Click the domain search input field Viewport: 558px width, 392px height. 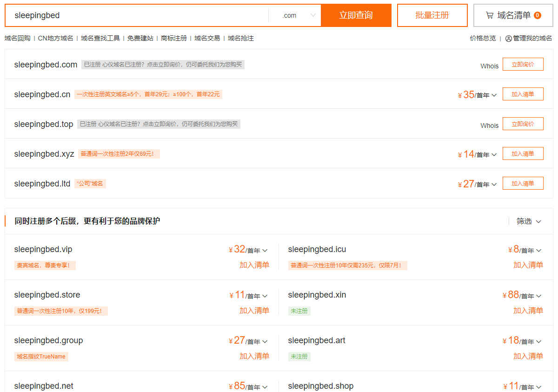(139, 15)
